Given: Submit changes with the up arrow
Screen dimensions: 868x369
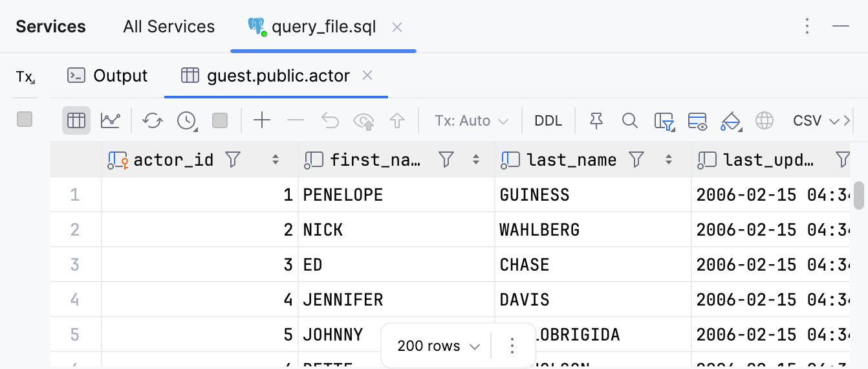Looking at the screenshot, I should pos(397,120).
